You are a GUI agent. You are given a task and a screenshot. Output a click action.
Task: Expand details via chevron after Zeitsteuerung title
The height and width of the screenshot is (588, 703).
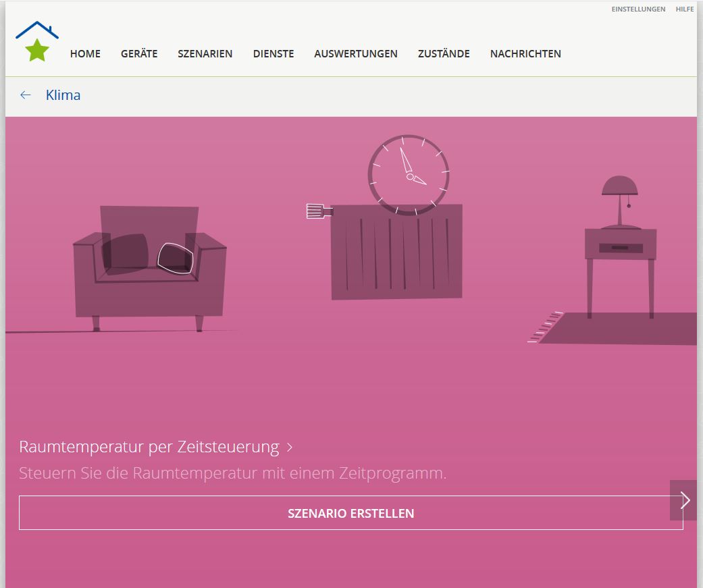pyautogui.click(x=290, y=448)
